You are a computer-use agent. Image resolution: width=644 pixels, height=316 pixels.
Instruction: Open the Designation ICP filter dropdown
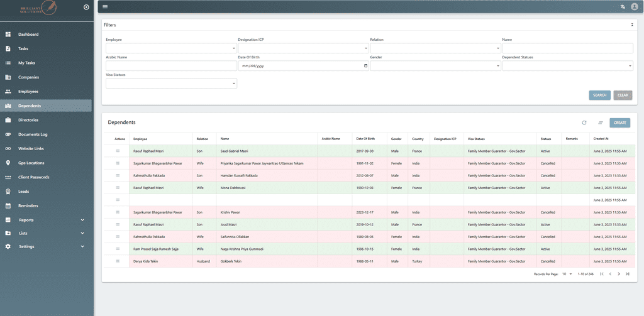point(303,48)
